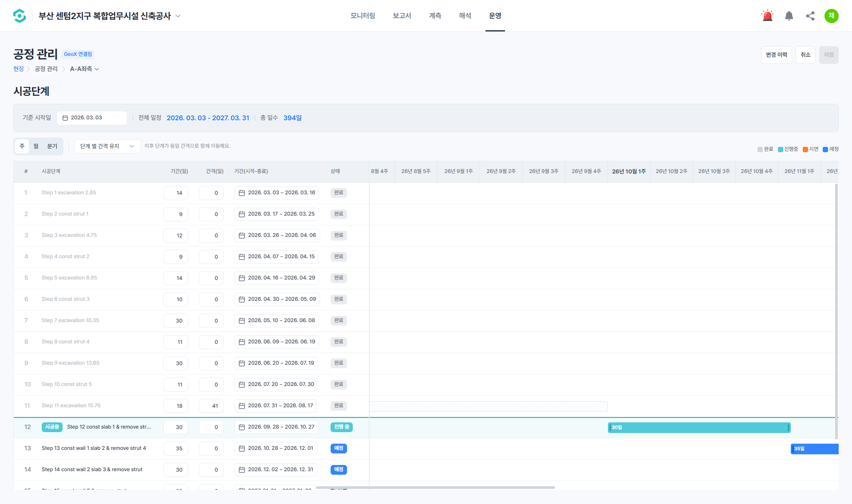This screenshot has height=504, width=852.
Task: Open the notification bell
Action: pyautogui.click(x=789, y=16)
